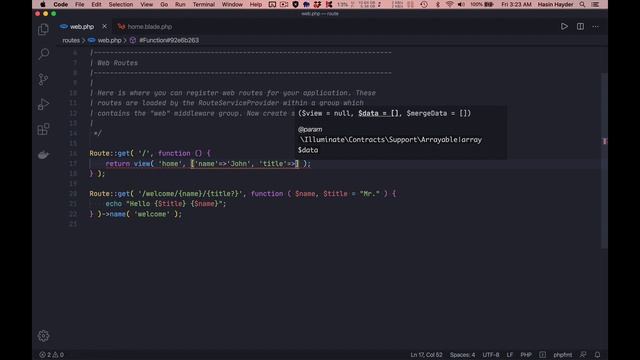This screenshot has width=640, height=360.
Task: Change end of line sequence LF
Action: (x=510, y=355)
